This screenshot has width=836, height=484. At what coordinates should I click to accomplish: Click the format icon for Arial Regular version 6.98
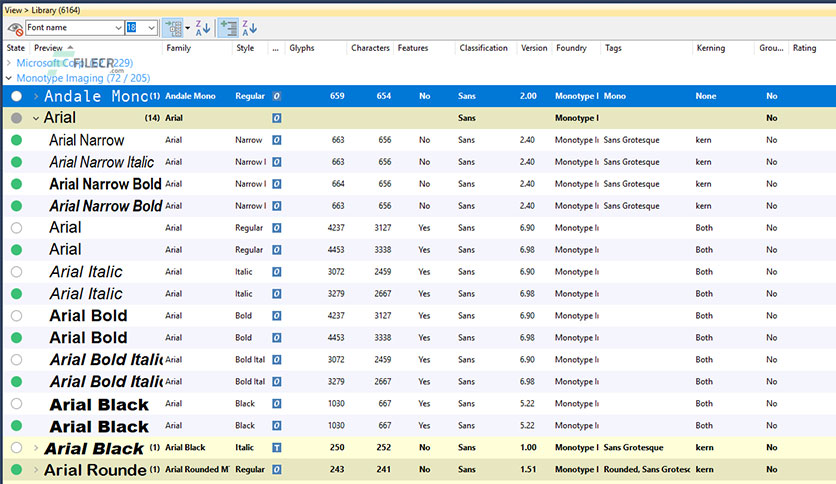(277, 249)
